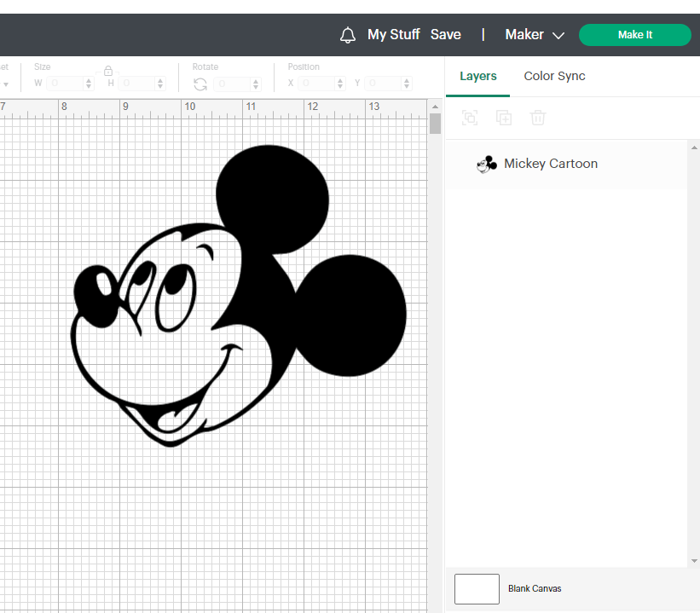Image resolution: width=700 pixels, height=613 pixels.
Task: Click the Rotate angle input field
Action: click(232, 84)
